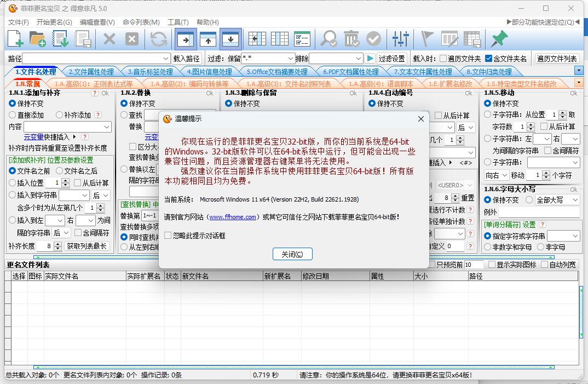Click the open folder toolbar icon

[x=38, y=39]
